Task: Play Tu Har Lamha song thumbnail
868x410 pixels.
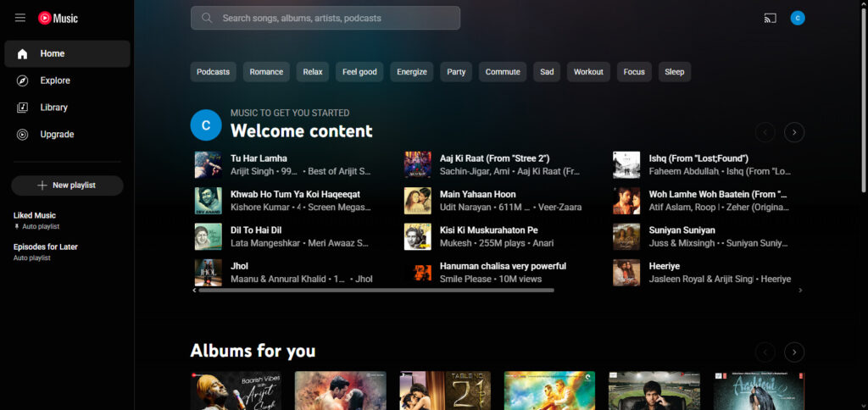Action: tap(209, 165)
